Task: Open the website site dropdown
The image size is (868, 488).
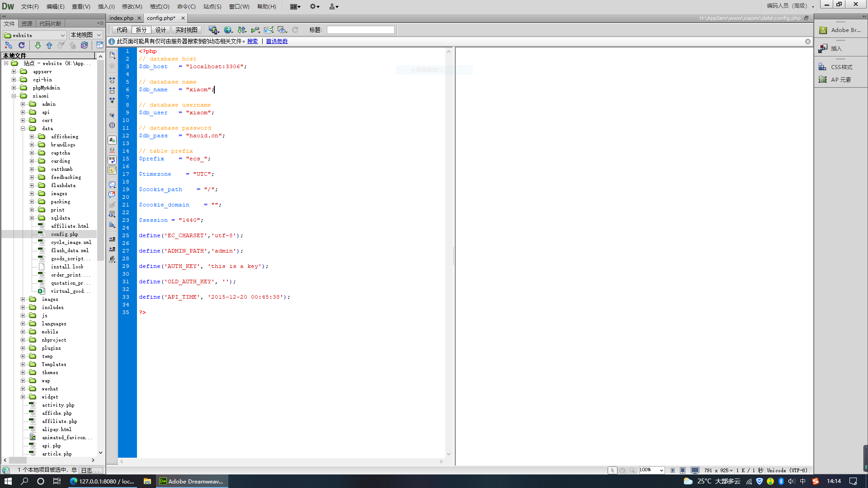Action: pyautogui.click(x=35, y=35)
